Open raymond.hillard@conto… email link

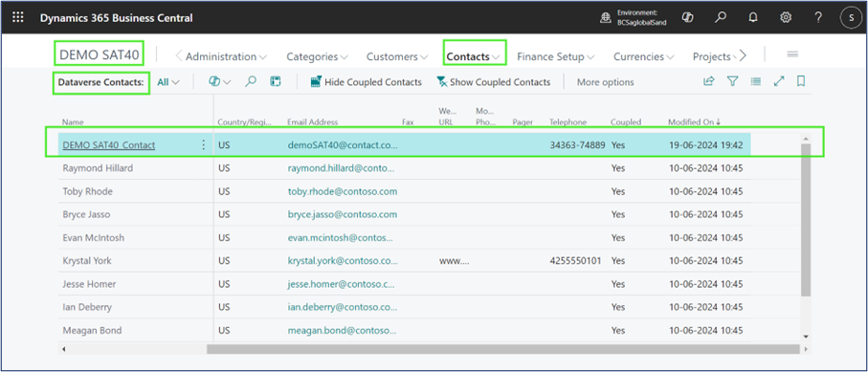pyautogui.click(x=342, y=168)
